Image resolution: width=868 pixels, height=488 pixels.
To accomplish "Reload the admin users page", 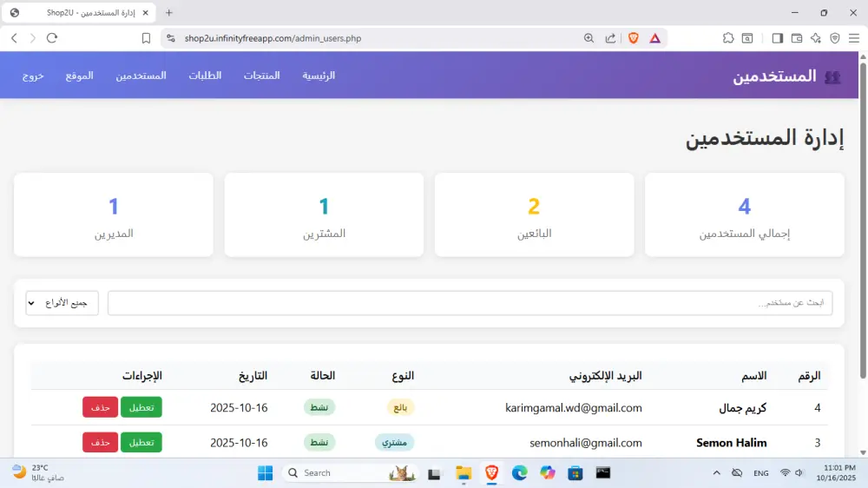I will (x=52, y=38).
